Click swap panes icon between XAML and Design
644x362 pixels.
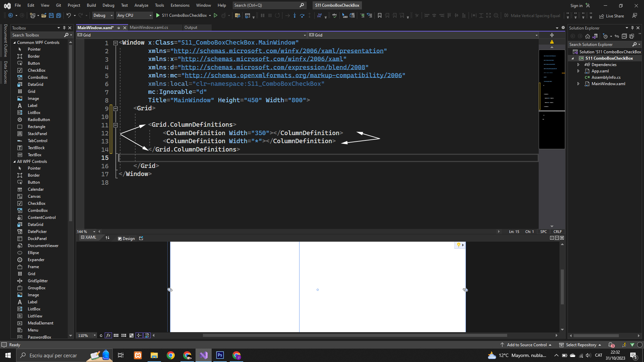107,238
